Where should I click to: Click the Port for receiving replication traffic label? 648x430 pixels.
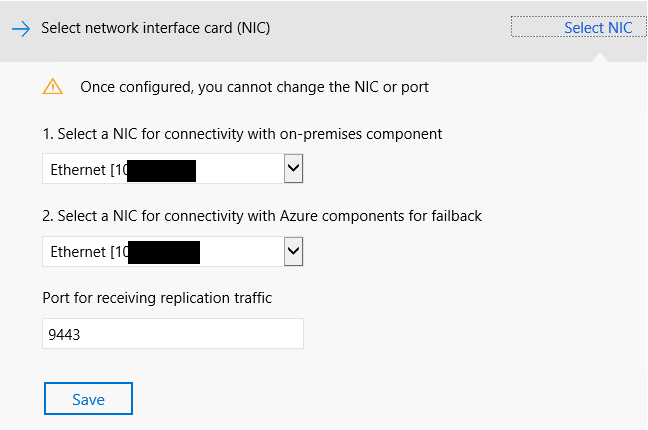click(157, 298)
